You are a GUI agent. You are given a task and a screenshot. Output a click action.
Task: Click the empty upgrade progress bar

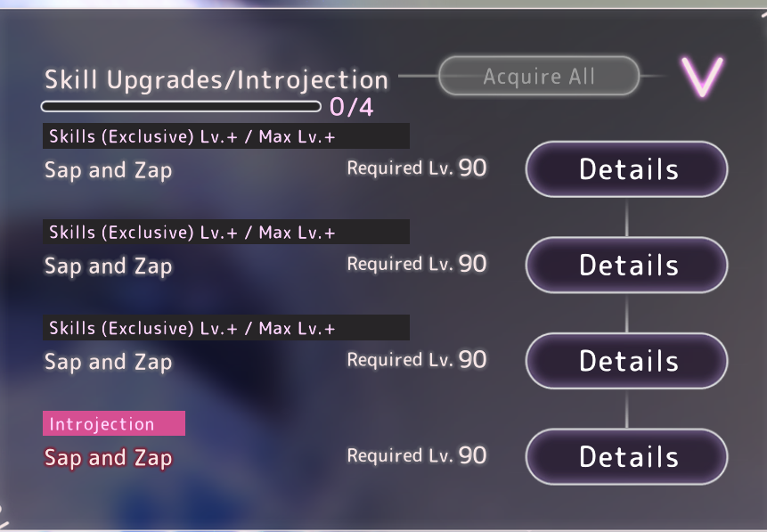181,106
